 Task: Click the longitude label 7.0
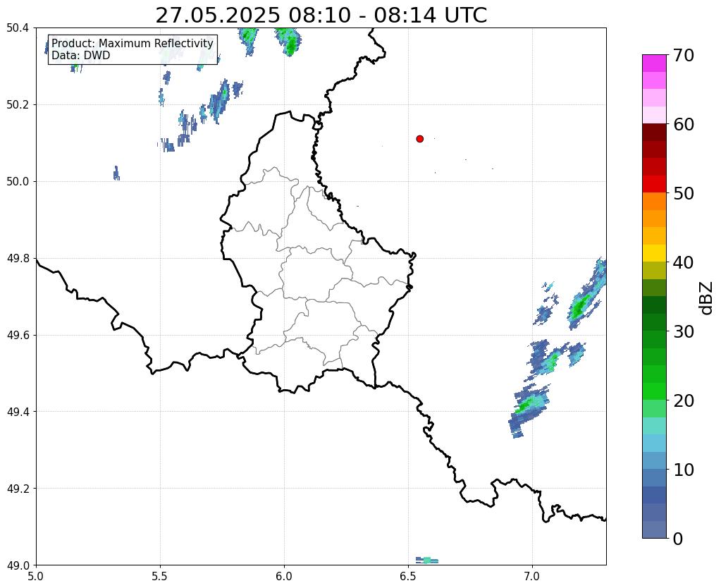click(533, 577)
